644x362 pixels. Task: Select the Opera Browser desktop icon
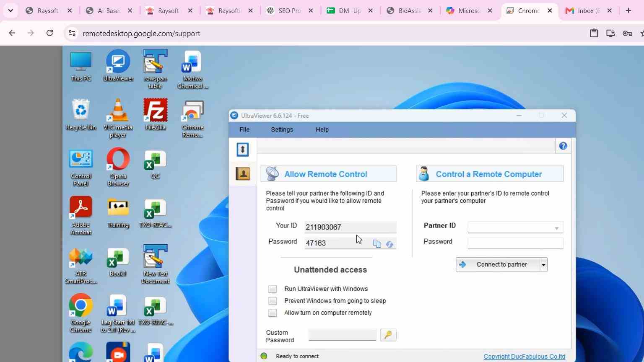118,167
